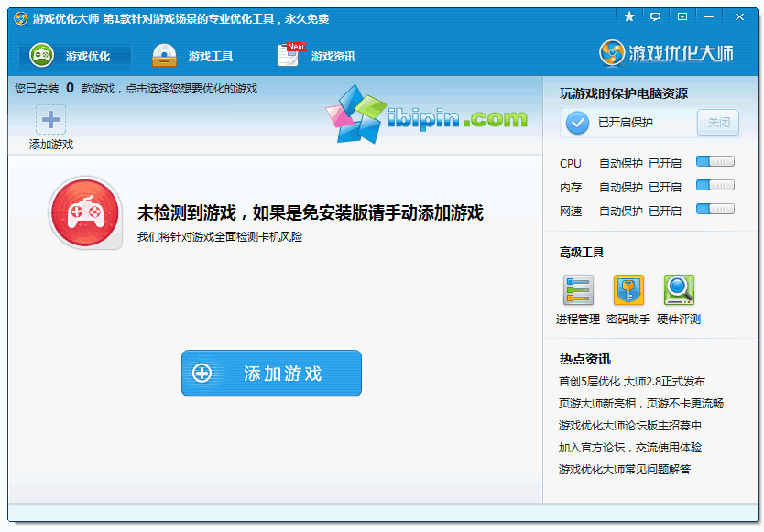Click the circled plus in 添加游戏 button
Screen dimensions: 764x532
pos(202,374)
